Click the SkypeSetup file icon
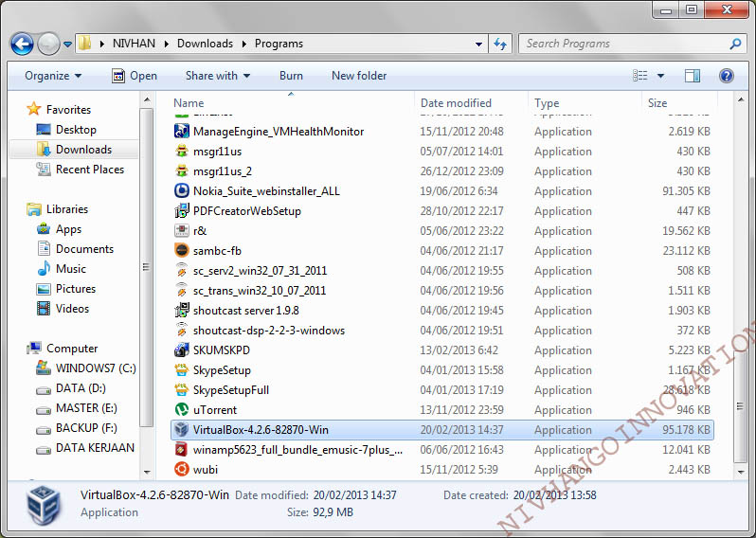 click(181, 370)
